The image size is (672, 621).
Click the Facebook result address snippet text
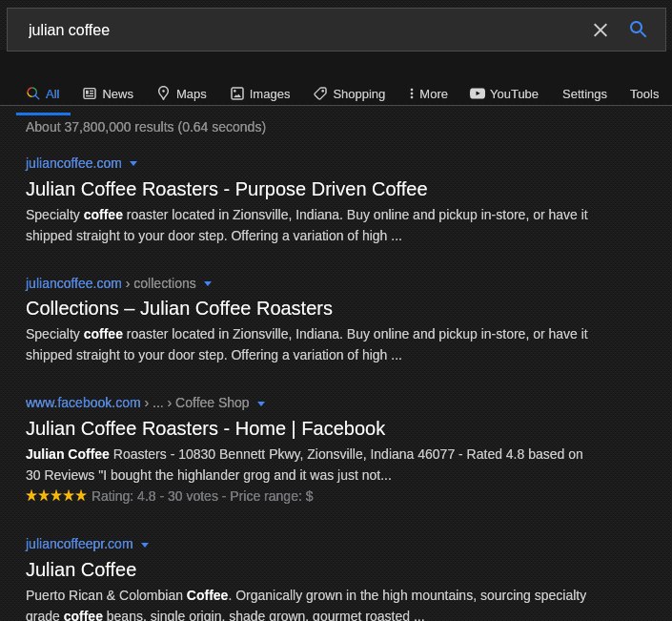pos(304,465)
